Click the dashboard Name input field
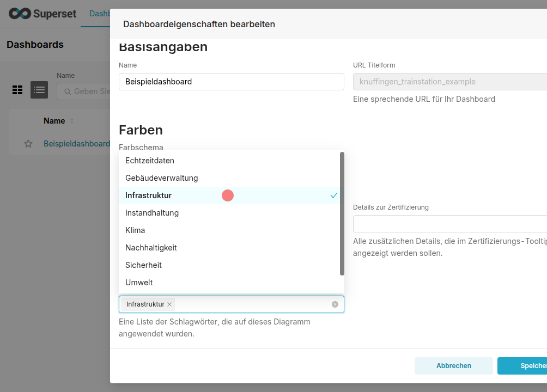Viewport: 547px width, 392px height. (x=231, y=82)
